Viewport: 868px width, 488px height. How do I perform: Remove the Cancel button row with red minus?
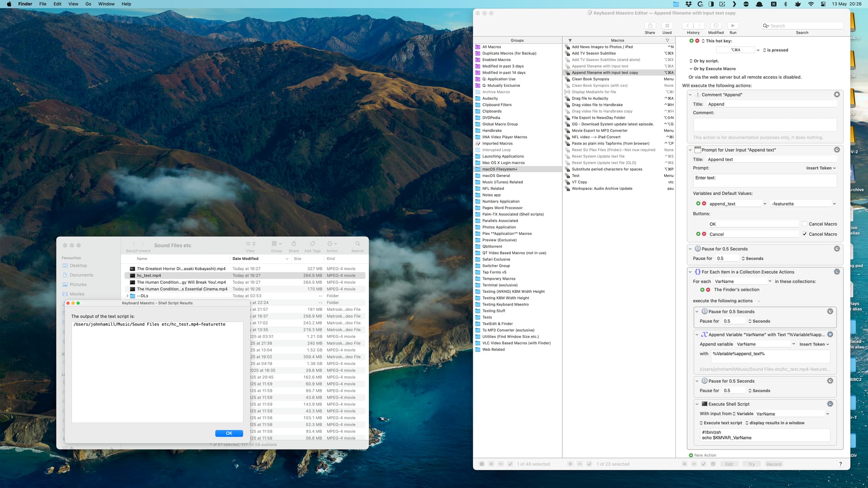click(x=704, y=234)
